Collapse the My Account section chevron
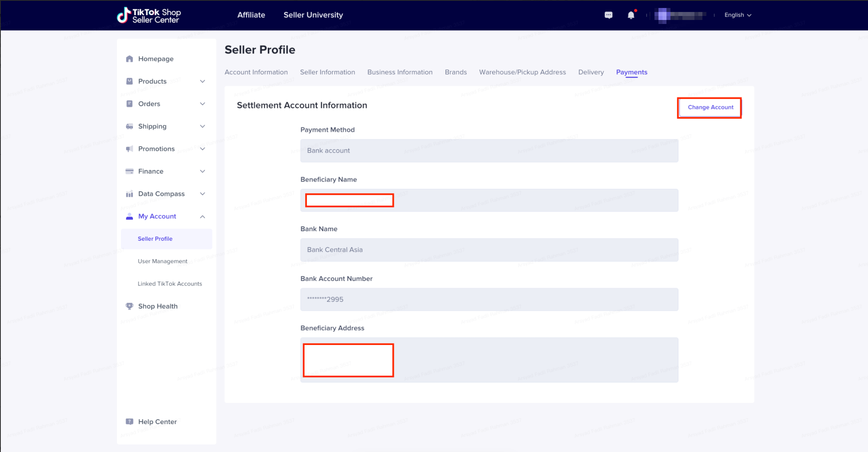 tap(202, 216)
